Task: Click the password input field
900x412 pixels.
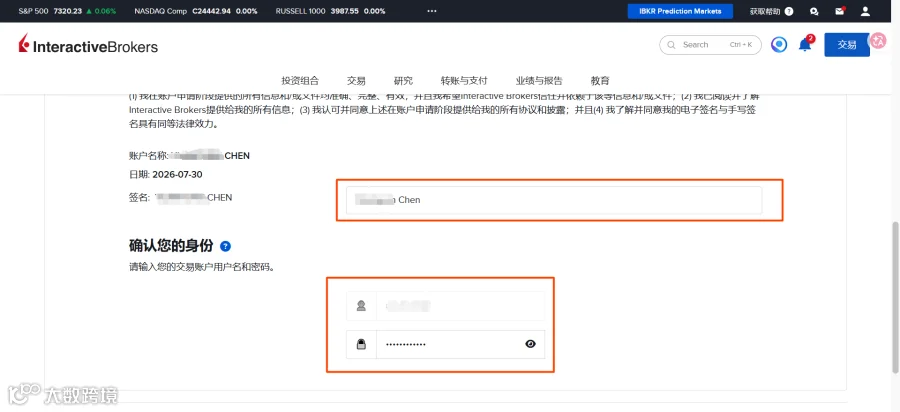Action: [x=460, y=344]
